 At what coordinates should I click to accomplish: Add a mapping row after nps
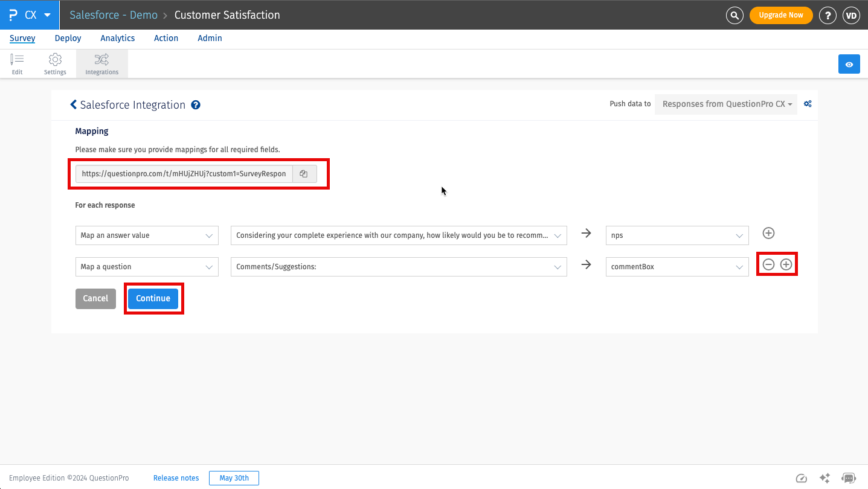coord(768,234)
